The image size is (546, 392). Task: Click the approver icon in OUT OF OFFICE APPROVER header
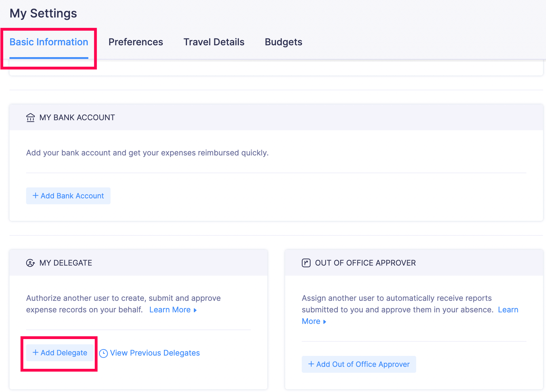point(306,263)
